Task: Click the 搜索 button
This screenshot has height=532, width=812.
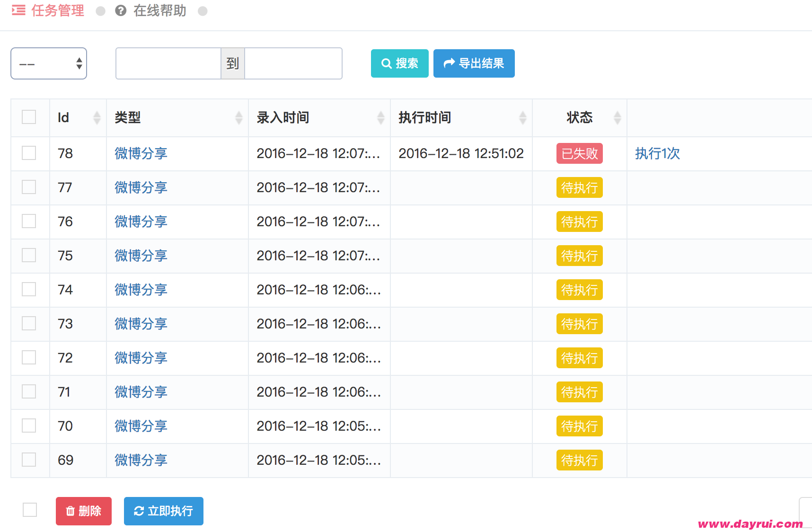Action: click(400, 63)
